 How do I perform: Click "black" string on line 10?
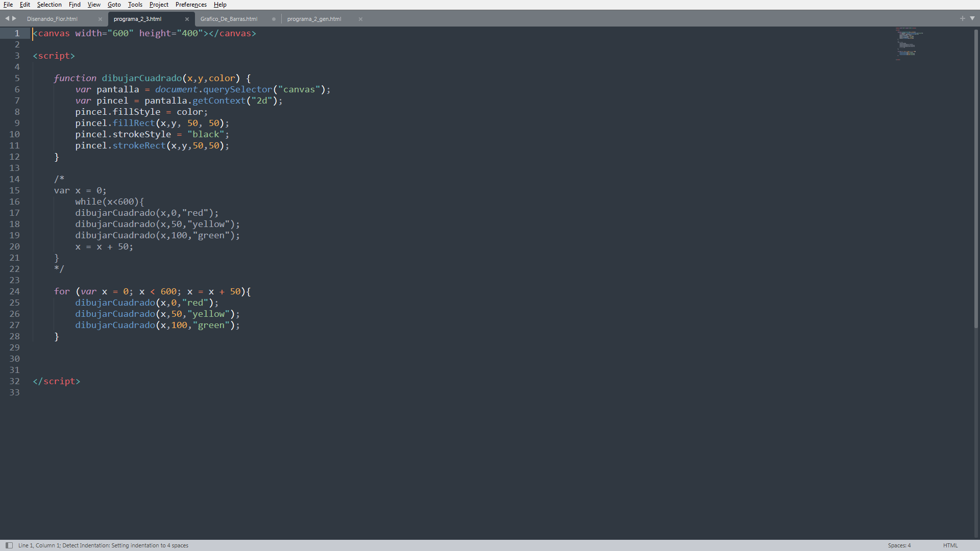click(206, 134)
